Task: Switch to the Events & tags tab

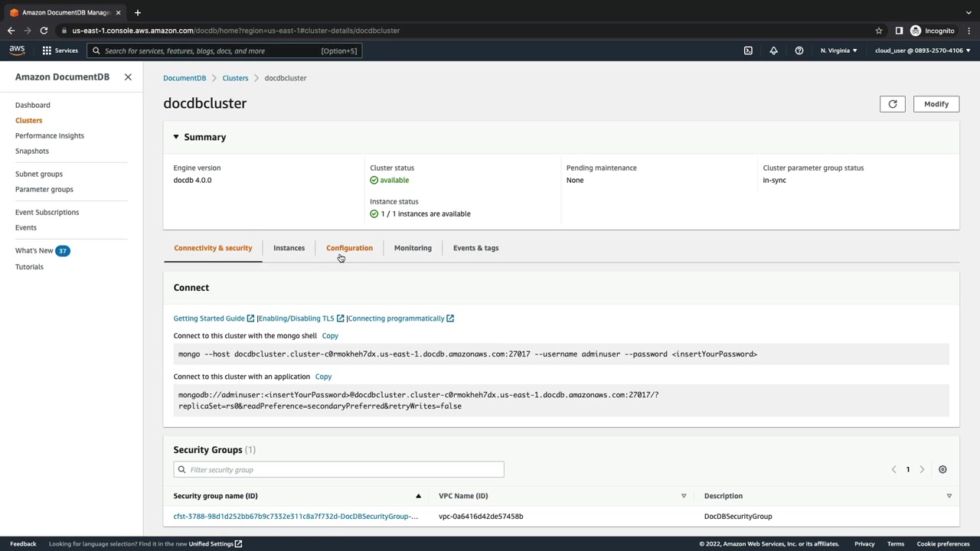Action: (475, 248)
